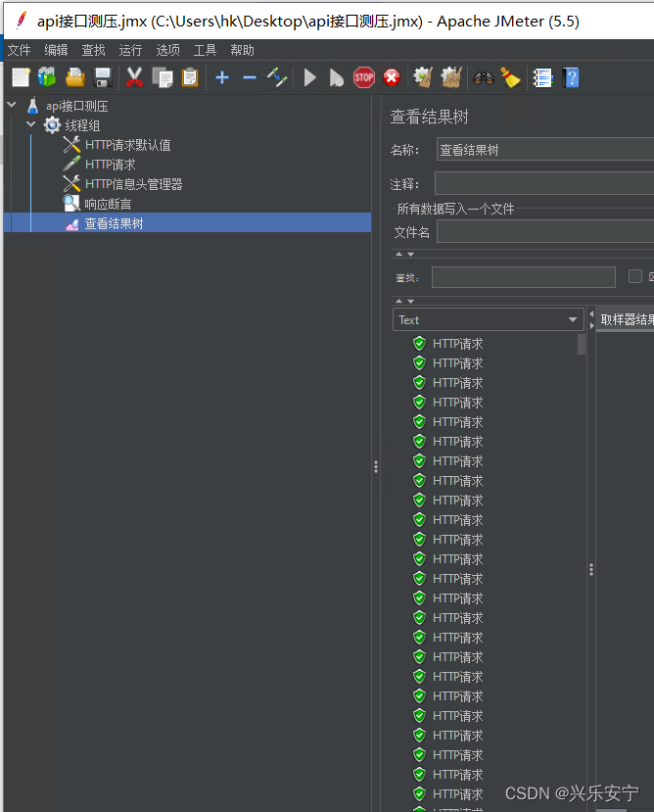This screenshot has height=812, width=654.
Task: Toggle element enable state icon
Action: coord(277,77)
